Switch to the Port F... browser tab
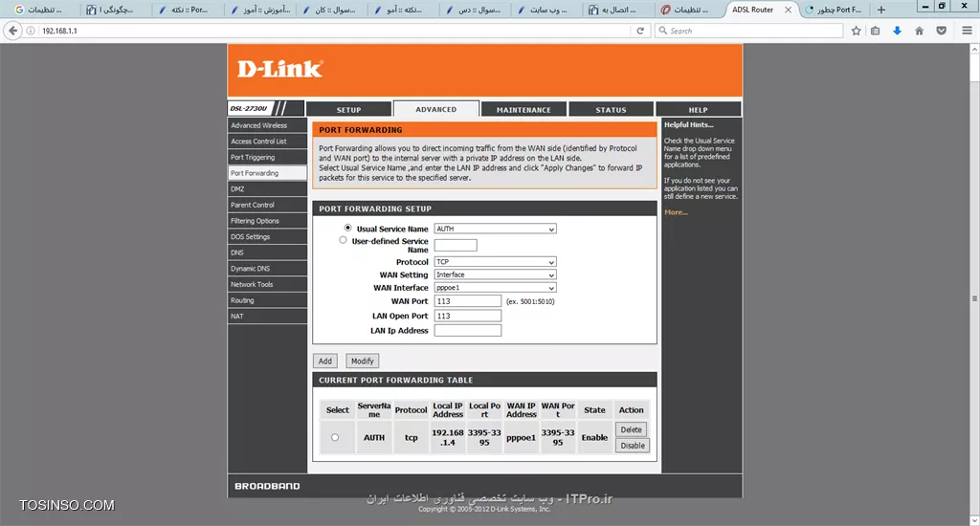This screenshot has width=980, height=526. (x=835, y=10)
